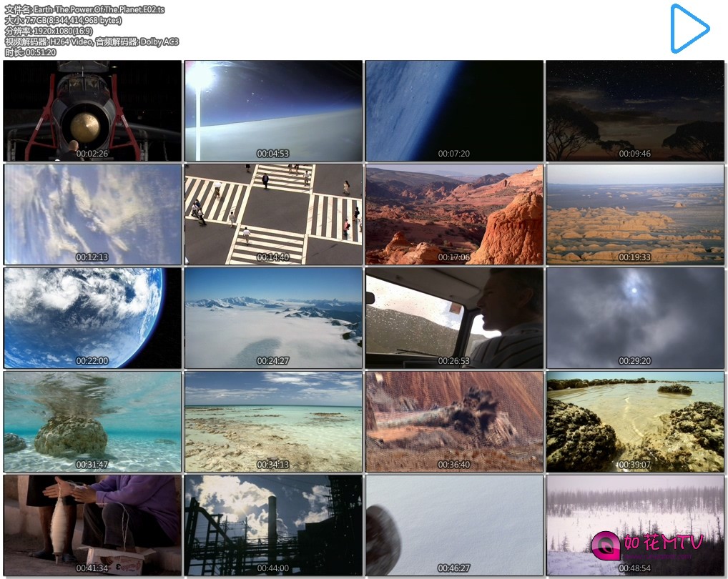This screenshot has height=579, width=728.
Task: Select the bright sun frame at 00:04:53
Action: click(273, 111)
